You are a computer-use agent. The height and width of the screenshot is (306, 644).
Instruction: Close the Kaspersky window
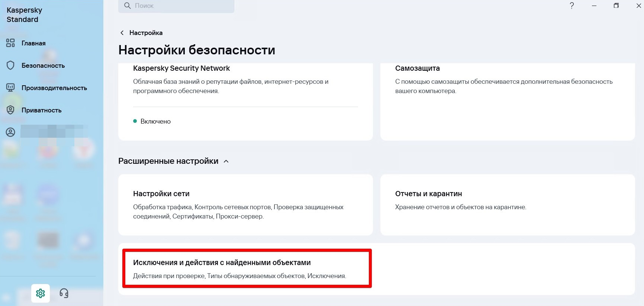(x=638, y=6)
